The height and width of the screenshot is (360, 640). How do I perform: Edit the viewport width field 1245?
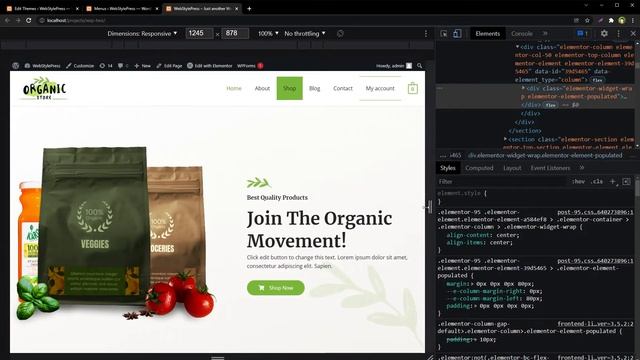199,33
